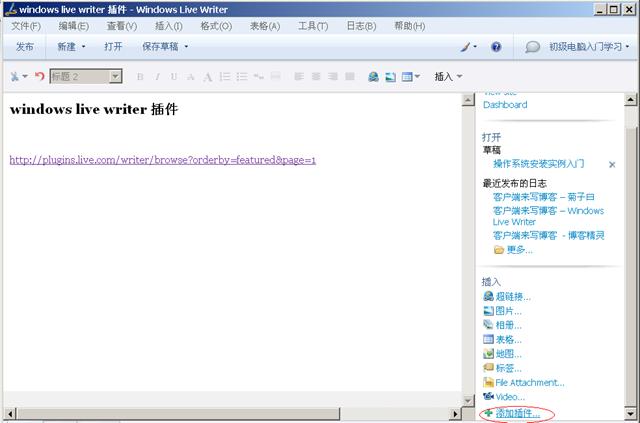
Task: Click the cut/paste scissors icon
Action: click(18, 76)
